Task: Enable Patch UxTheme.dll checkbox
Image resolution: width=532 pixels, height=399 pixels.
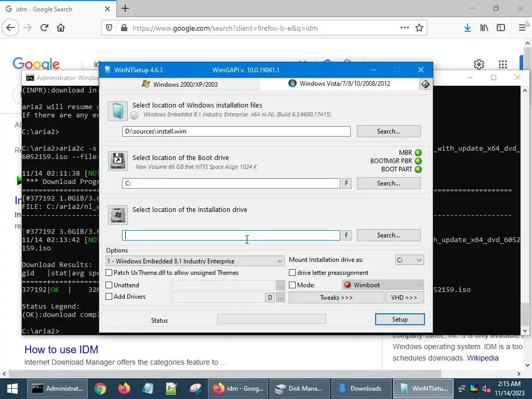Action: pyautogui.click(x=109, y=272)
